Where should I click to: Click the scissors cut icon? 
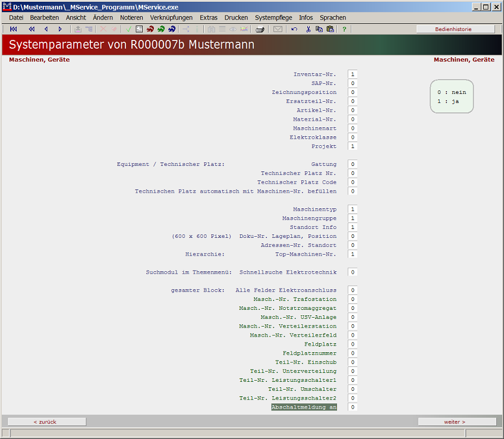308,29
